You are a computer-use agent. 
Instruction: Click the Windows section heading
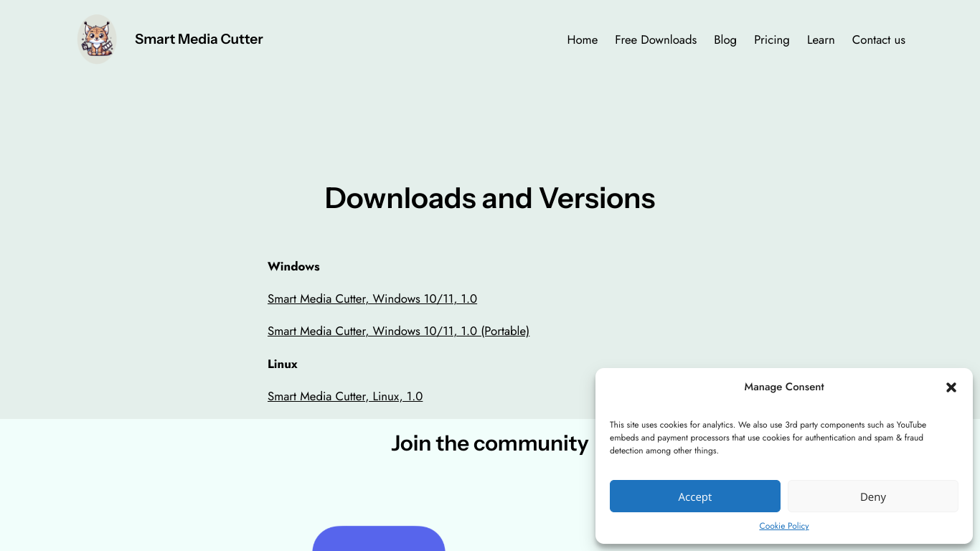point(293,267)
